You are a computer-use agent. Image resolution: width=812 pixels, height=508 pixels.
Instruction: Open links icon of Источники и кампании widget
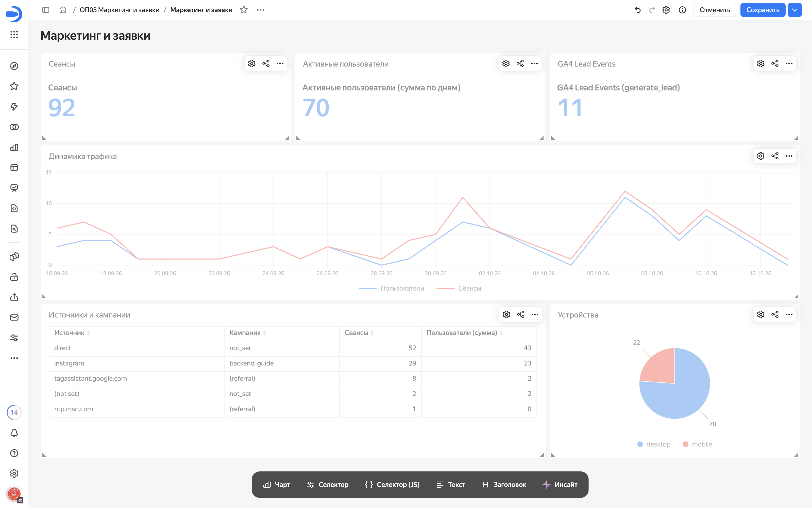coord(521,314)
